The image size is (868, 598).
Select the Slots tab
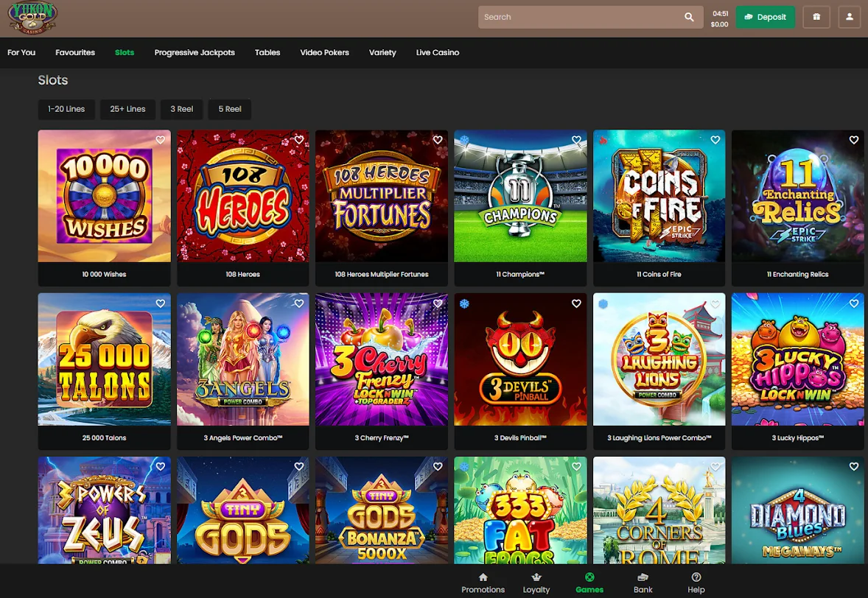pyautogui.click(x=125, y=52)
